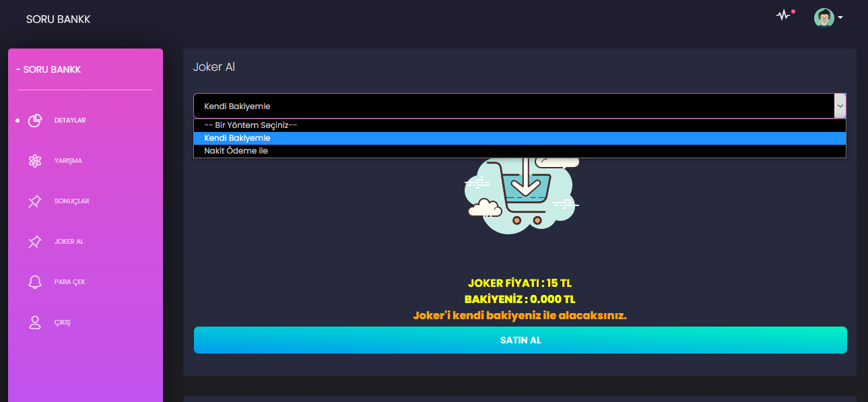Click the pin icon beside Joker Al
The height and width of the screenshot is (402, 868).
(x=35, y=242)
